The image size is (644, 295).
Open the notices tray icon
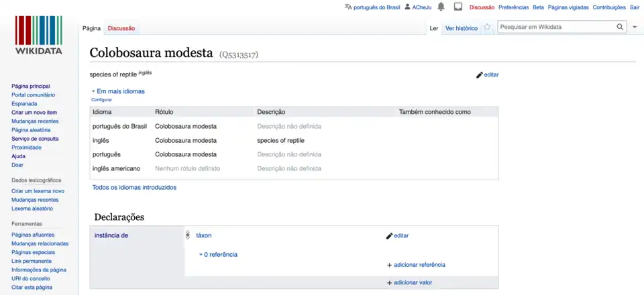click(458, 7)
